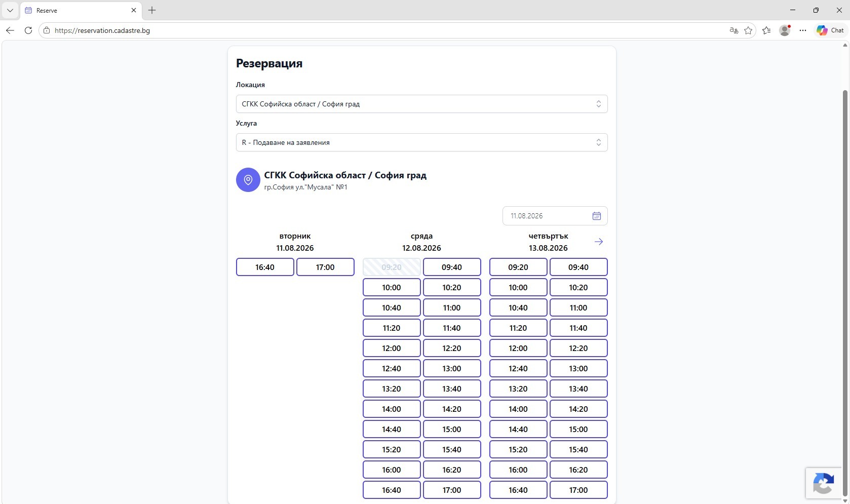Viewport: 850px width, 504px height.
Task: Pick Wednesday 12.08.2026 slot 13:00
Action: coord(452,368)
